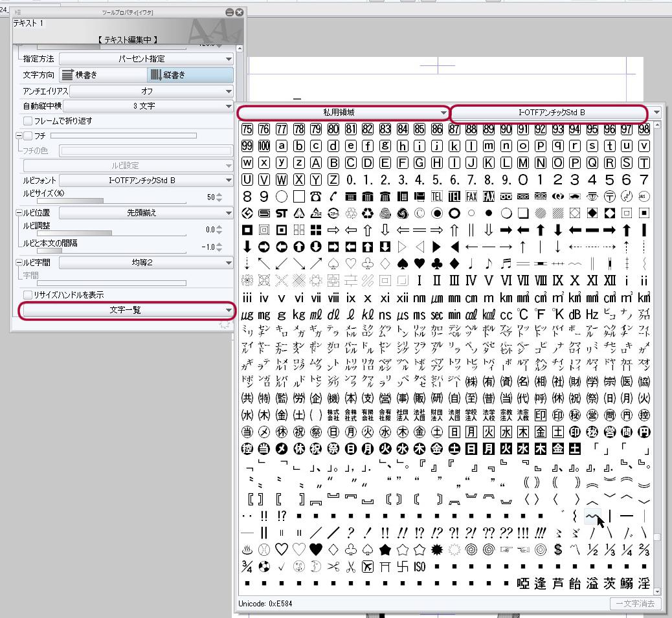The image size is (672, 618).
Task: Open the 私用領域 character range dropdown
Action: pos(343,112)
